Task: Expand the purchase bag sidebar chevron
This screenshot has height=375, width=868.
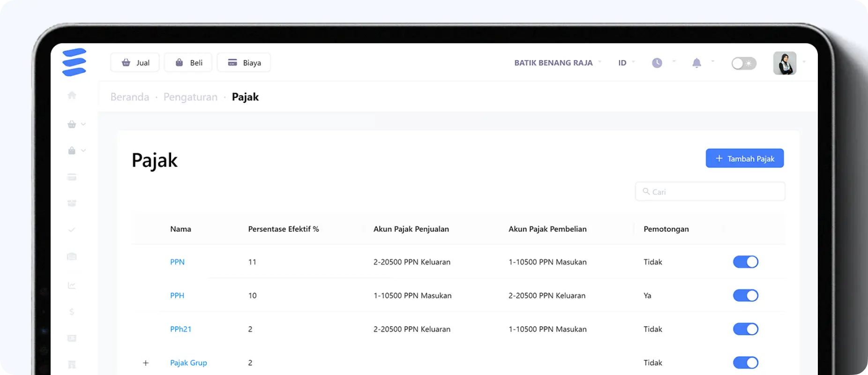Action: (83, 150)
